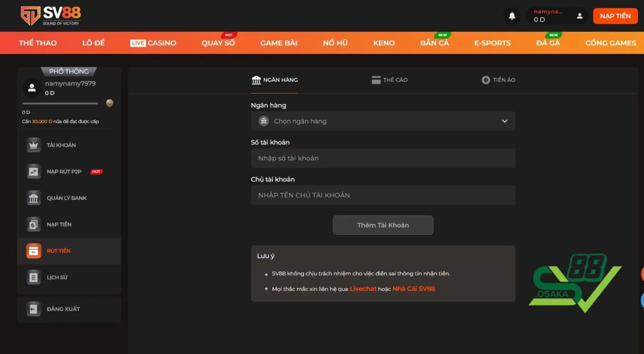Click the SV88 logo in the header

(x=51, y=16)
